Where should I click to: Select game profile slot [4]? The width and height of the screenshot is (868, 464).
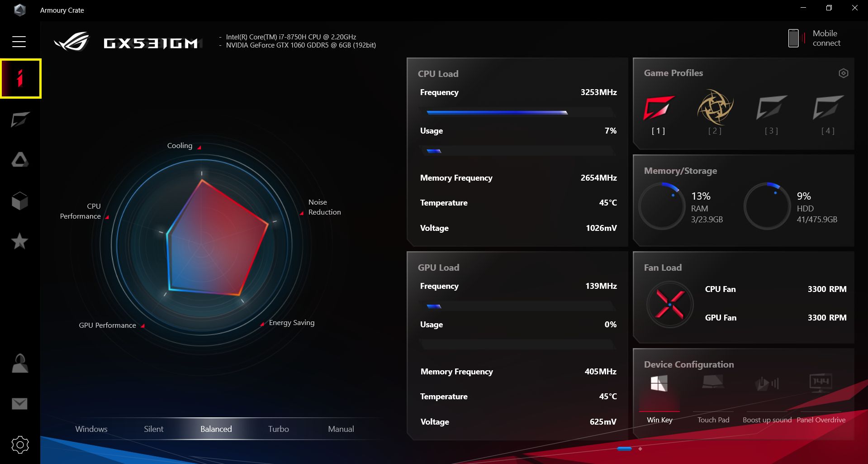coord(828,107)
